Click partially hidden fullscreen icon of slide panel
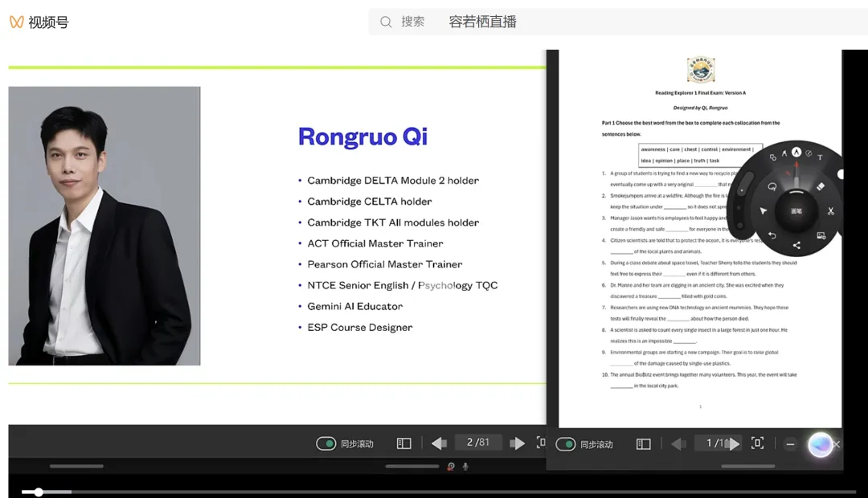Image resolution: width=868 pixels, height=498 pixels. pyautogui.click(x=541, y=443)
